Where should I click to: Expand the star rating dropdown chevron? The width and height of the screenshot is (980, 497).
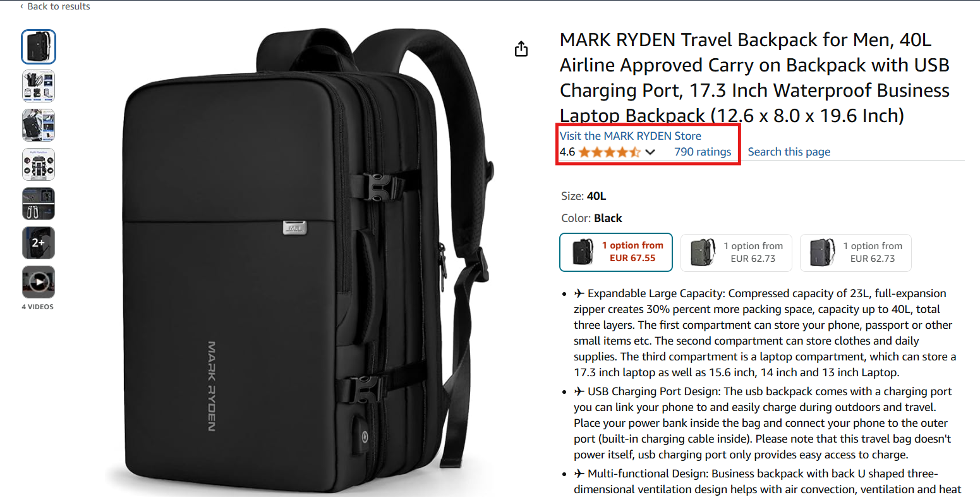650,152
